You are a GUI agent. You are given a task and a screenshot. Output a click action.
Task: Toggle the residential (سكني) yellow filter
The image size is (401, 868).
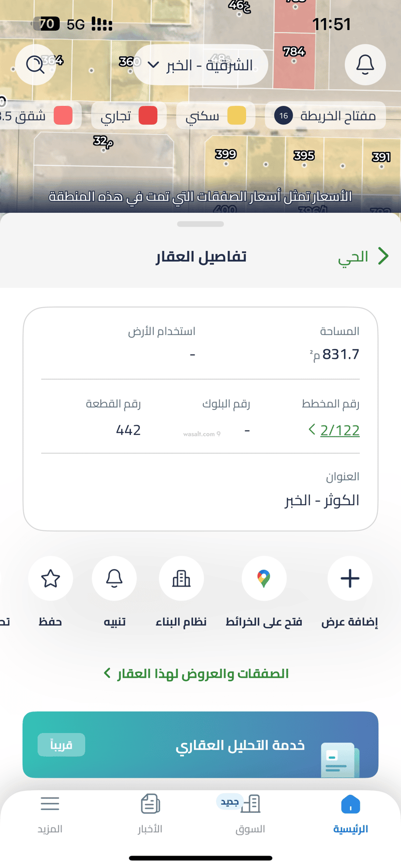pos(216,116)
